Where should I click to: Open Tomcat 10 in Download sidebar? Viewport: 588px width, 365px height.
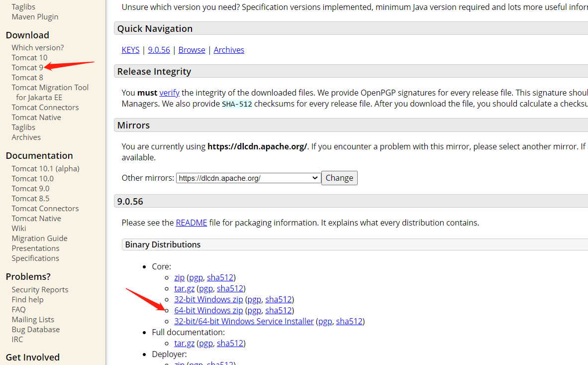tap(30, 57)
